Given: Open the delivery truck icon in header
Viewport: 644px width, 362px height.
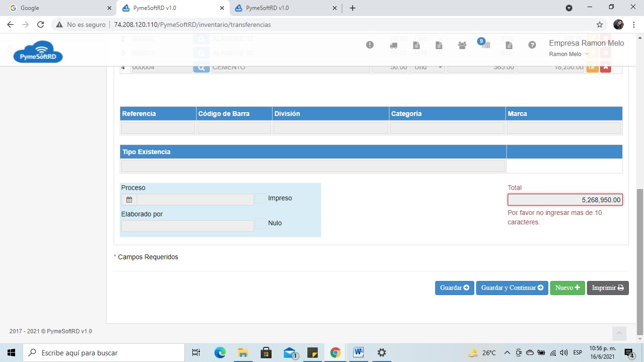Looking at the screenshot, I should 393,45.
